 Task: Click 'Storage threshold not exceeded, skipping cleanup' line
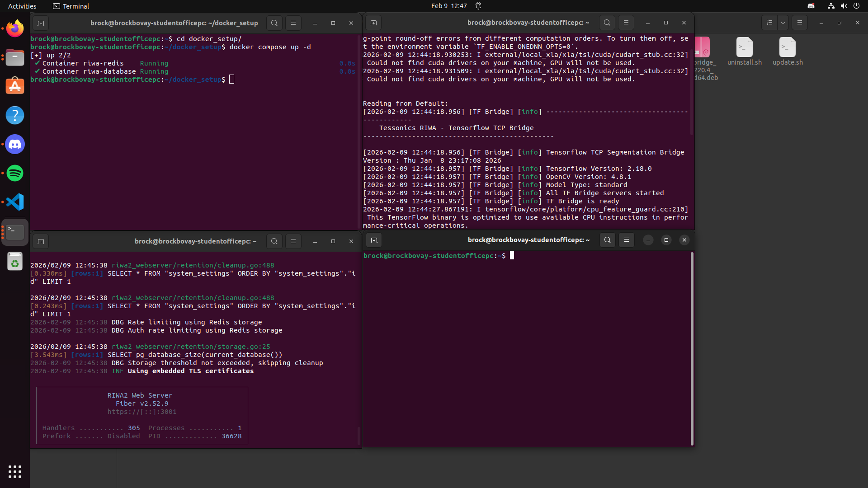point(226,363)
